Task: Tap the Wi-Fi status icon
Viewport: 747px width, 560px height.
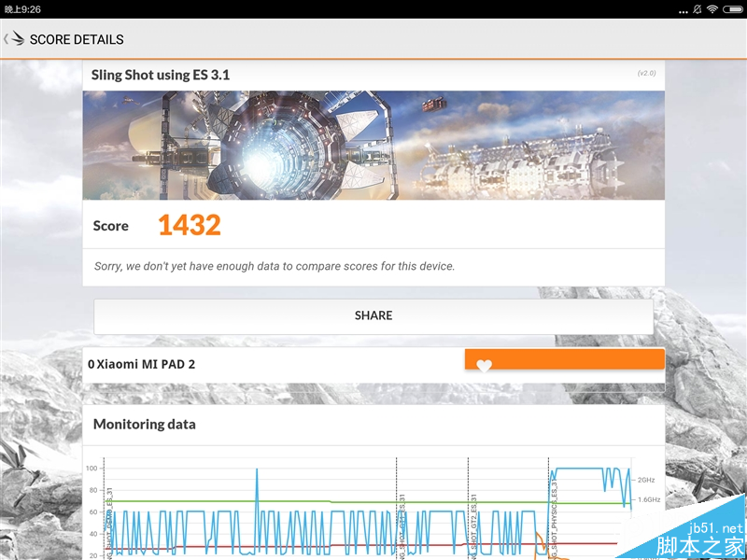Action: [x=712, y=9]
